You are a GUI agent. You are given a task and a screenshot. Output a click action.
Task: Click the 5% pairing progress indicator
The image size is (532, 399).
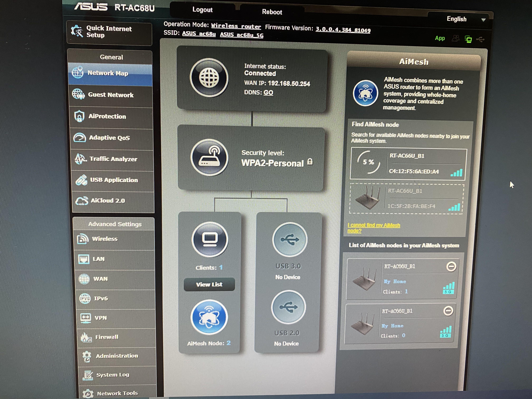tap(369, 162)
